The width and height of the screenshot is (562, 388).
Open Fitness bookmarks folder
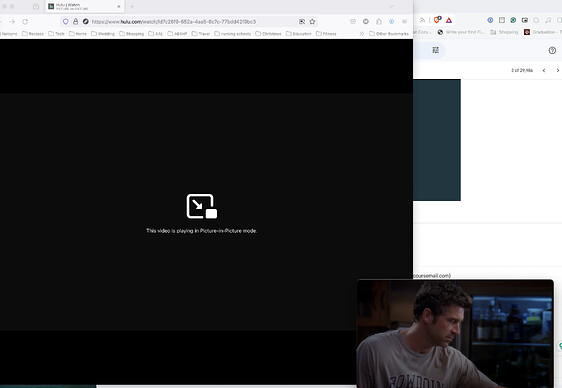point(326,34)
